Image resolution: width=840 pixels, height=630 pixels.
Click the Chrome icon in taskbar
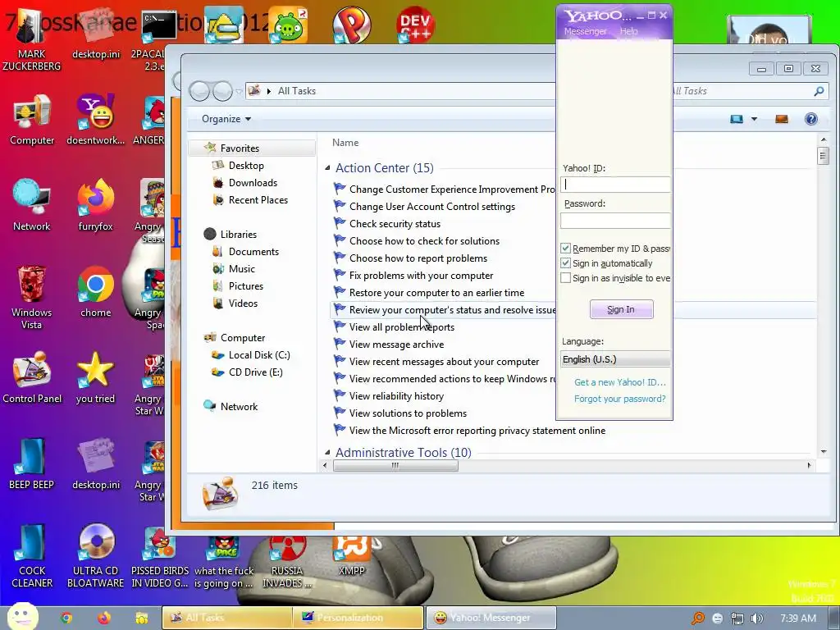pyautogui.click(x=66, y=618)
